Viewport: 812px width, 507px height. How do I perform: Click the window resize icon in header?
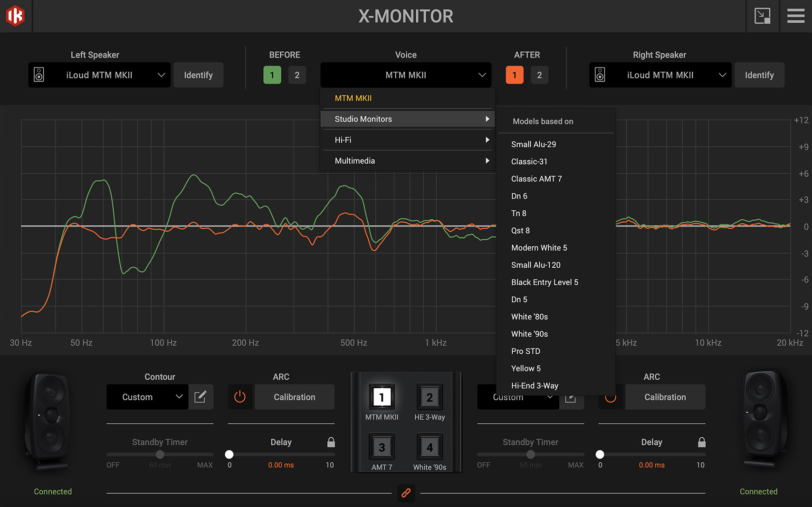click(x=762, y=16)
